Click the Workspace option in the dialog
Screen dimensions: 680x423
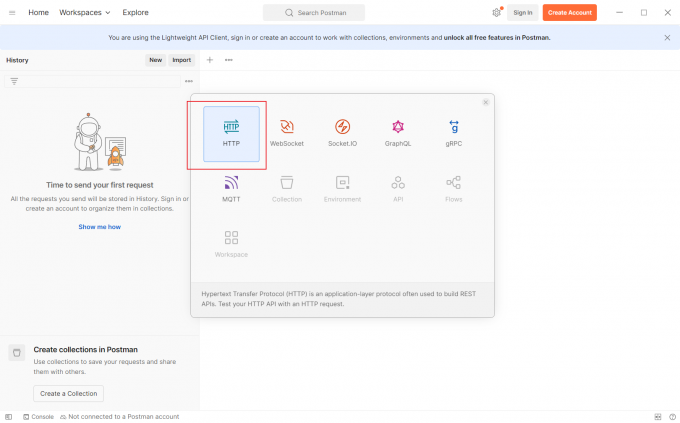231,245
